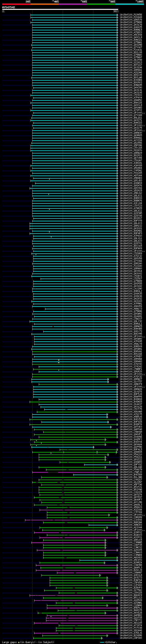Click UniRef100_Q9T0E0 label
146x644 pixels.
point(131,427)
